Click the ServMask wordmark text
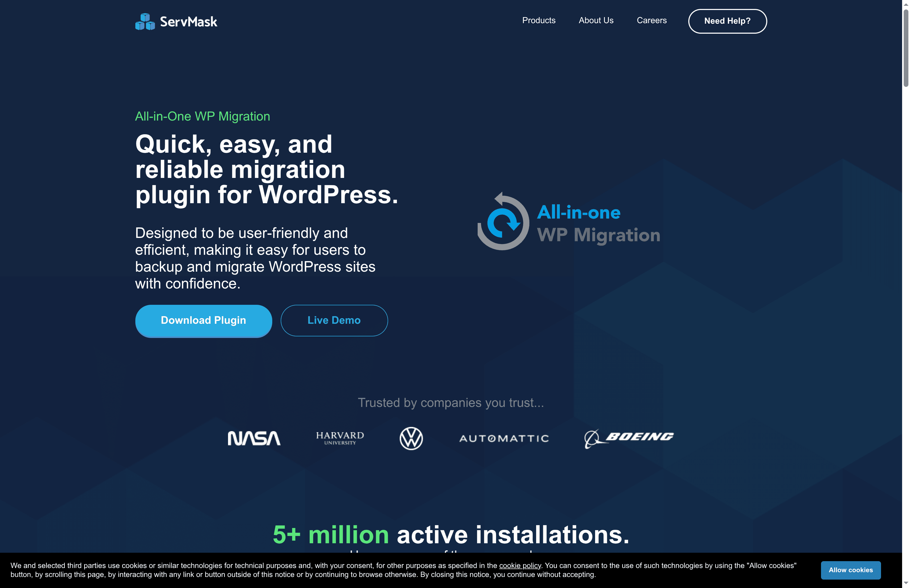Image resolution: width=910 pixels, height=588 pixels. [x=189, y=22]
